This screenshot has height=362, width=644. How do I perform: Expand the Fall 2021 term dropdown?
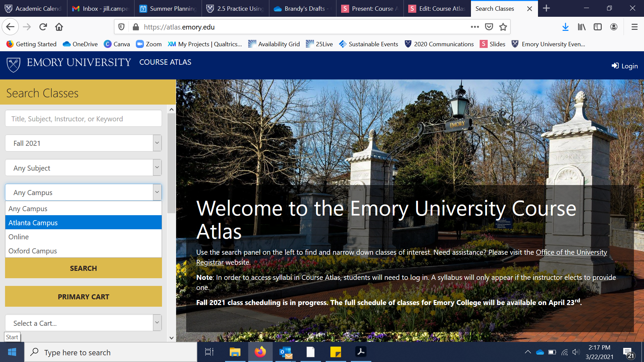click(83, 143)
